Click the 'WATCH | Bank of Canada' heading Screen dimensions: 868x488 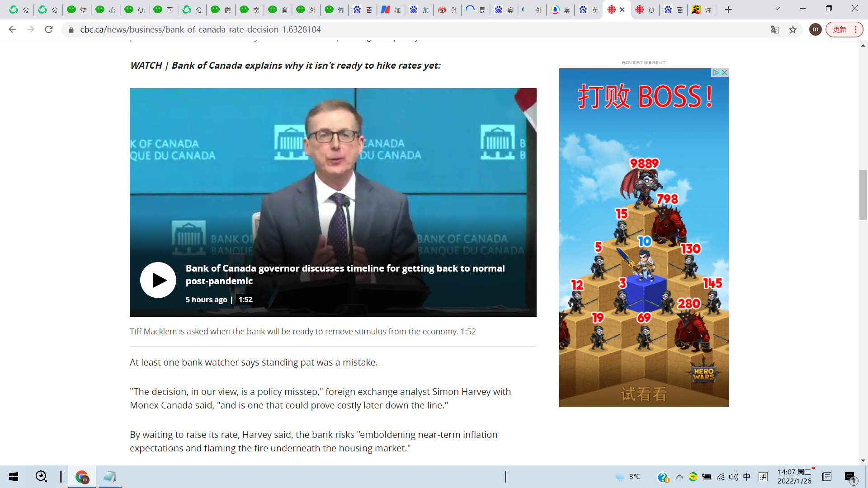[x=285, y=66]
